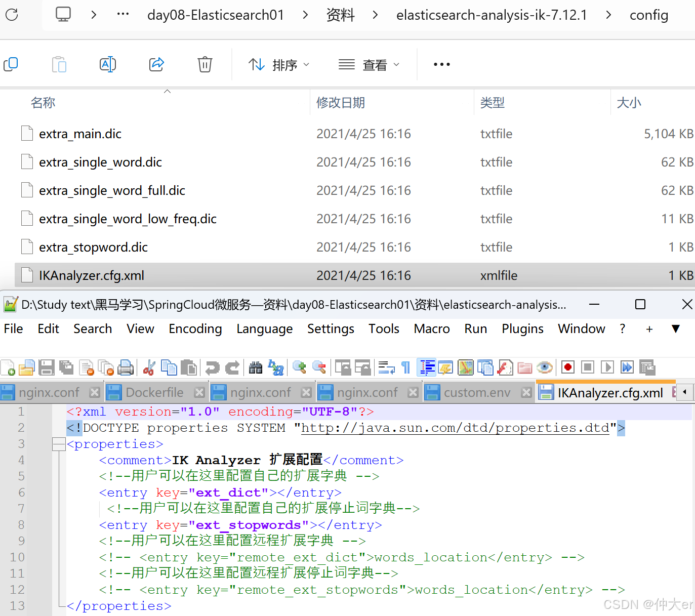Open the Document Map toolbar icon
Viewport: 695px width, 616px height.
(x=465, y=367)
